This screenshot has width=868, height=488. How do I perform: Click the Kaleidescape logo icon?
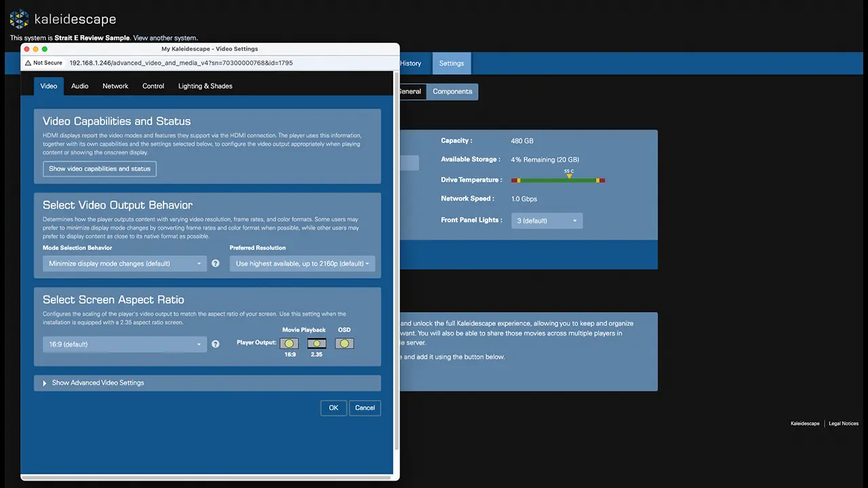[x=19, y=19]
